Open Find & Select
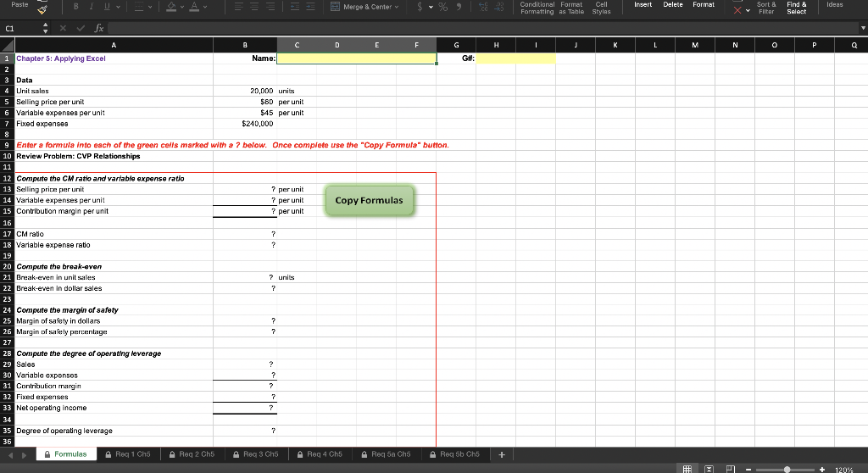This screenshot has width=868, height=473. point(797,8)
